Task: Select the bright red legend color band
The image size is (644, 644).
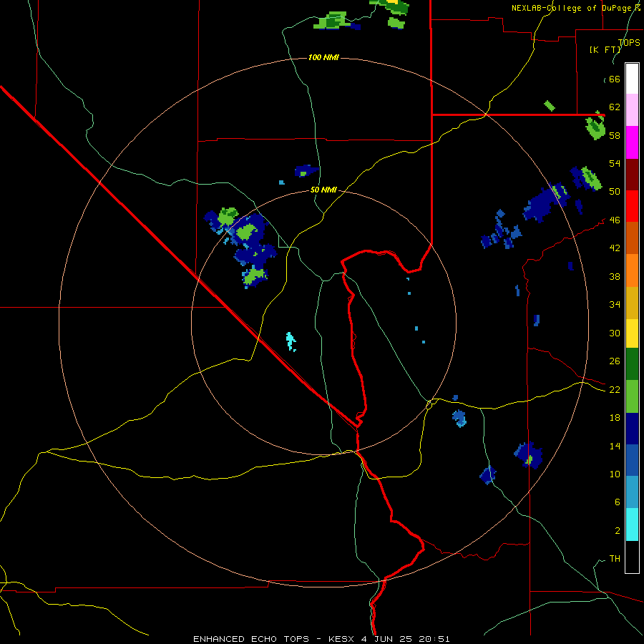Action: tap(632, 206)
